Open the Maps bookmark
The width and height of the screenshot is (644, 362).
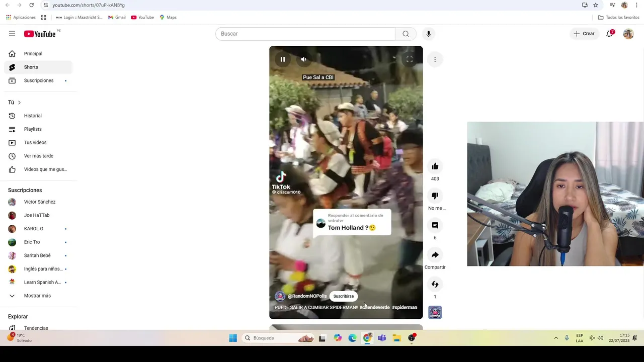(x=168, y=17)
